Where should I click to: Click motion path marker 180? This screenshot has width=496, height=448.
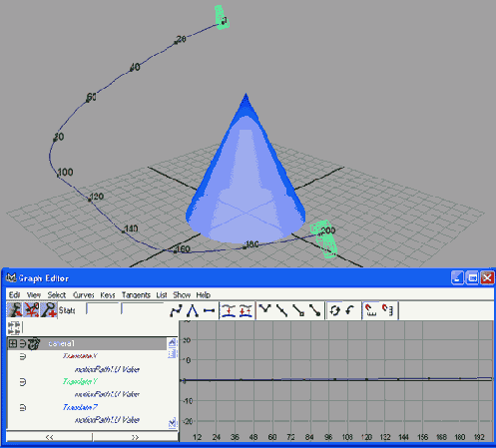pyautogui.click(x=250, y=244)
